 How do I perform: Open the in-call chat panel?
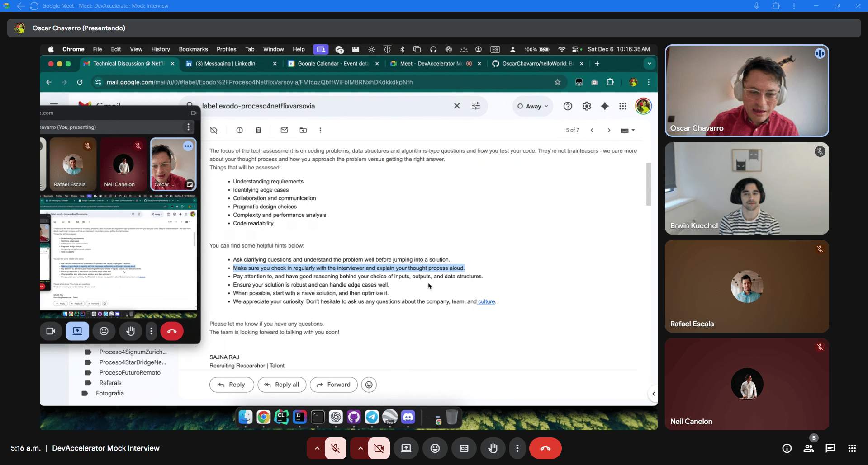pyautogui.click(x=830, y=448)
